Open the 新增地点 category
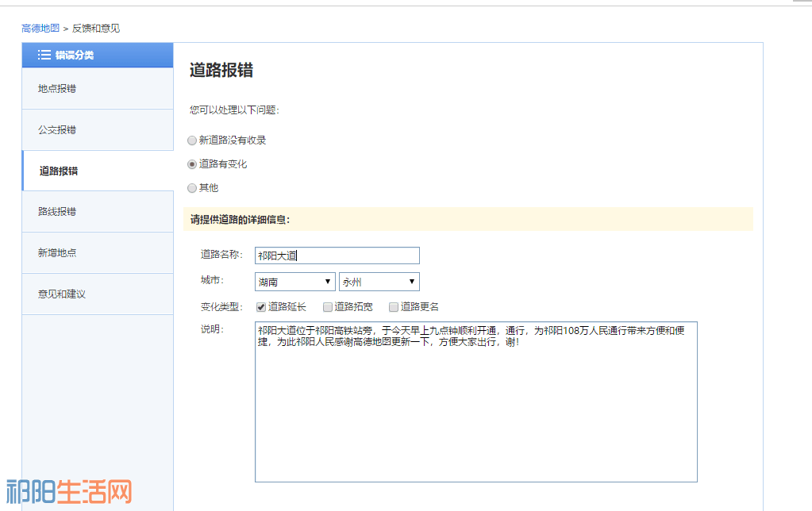 98,252
